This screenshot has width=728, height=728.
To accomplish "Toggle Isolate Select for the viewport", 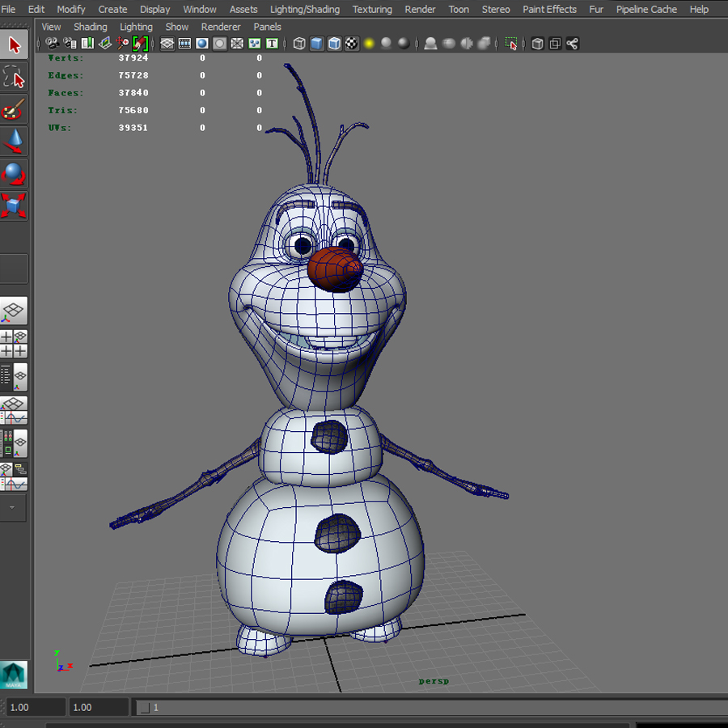I will pos(511,43).
